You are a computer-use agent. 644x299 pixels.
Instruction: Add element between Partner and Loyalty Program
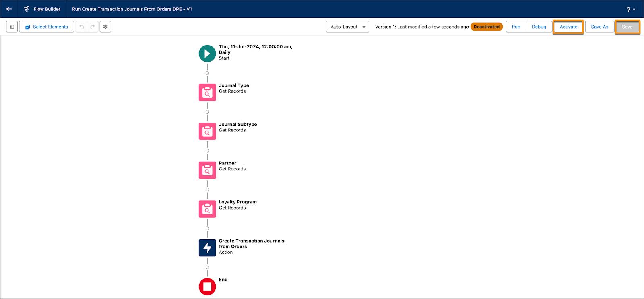207,189
